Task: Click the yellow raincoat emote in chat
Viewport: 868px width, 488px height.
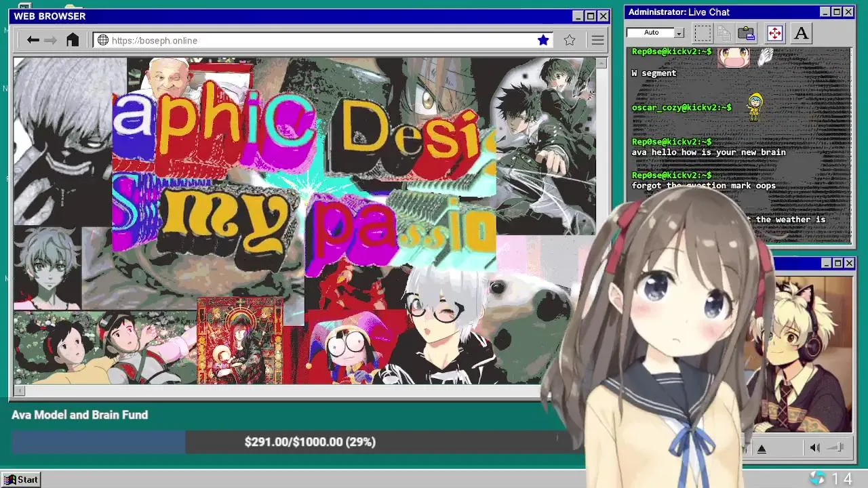Action: [x=755, y=106]
